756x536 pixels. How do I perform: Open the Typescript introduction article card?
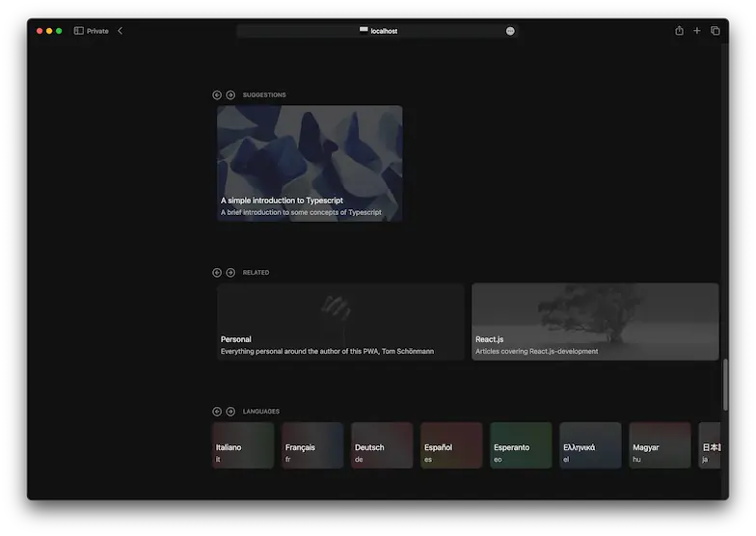(x=310, y=164)
